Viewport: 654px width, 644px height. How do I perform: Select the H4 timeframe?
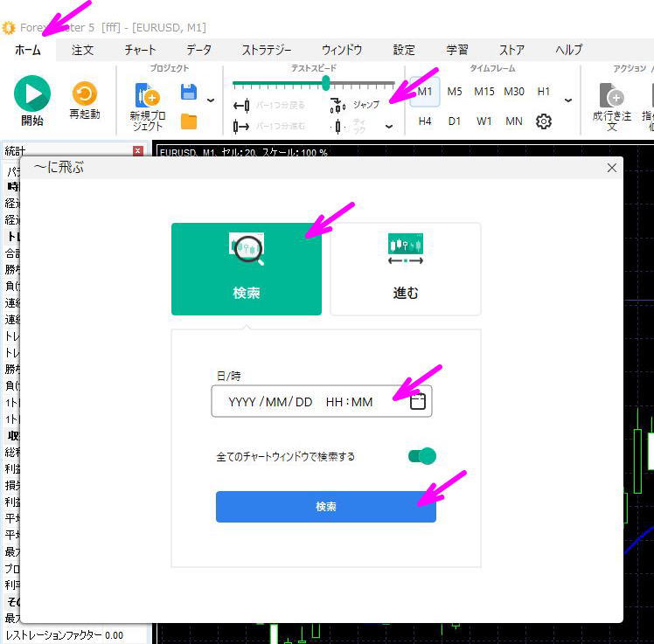(425, 121)
